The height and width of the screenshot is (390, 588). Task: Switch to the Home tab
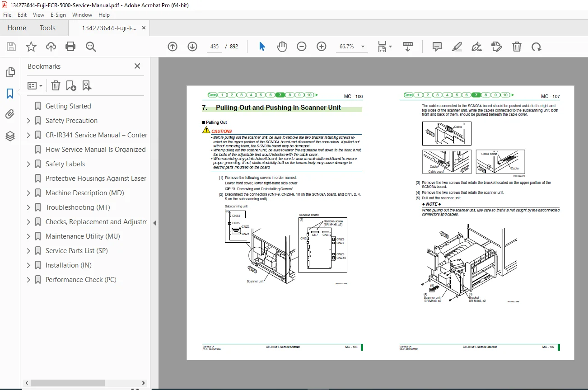tap(17, 28)
